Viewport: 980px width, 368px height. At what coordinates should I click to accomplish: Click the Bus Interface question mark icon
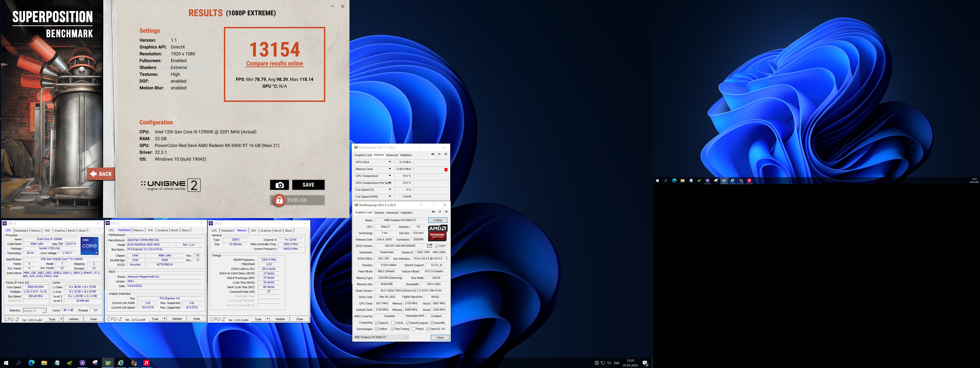446,259
